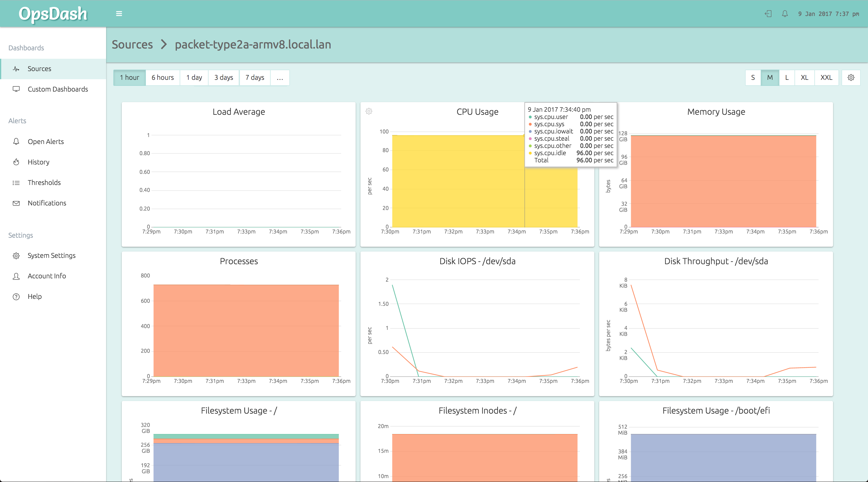868x482 pixels.
Task: Open the Notifications page
Action: pyautogui.click(x=53, y=203)
